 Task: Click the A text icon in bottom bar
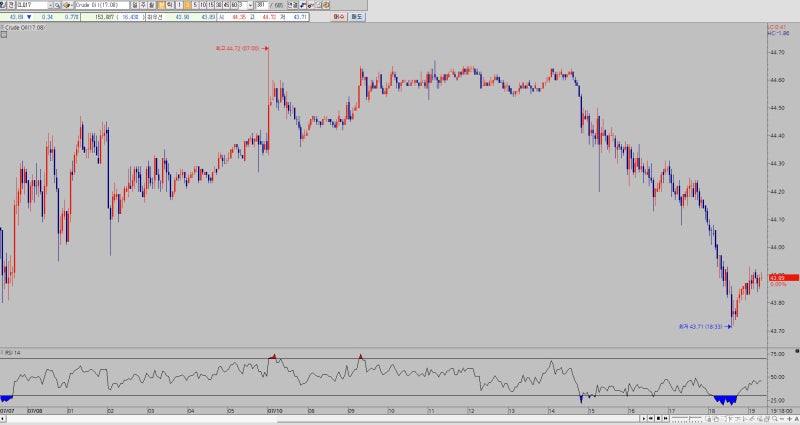point(796,418)
